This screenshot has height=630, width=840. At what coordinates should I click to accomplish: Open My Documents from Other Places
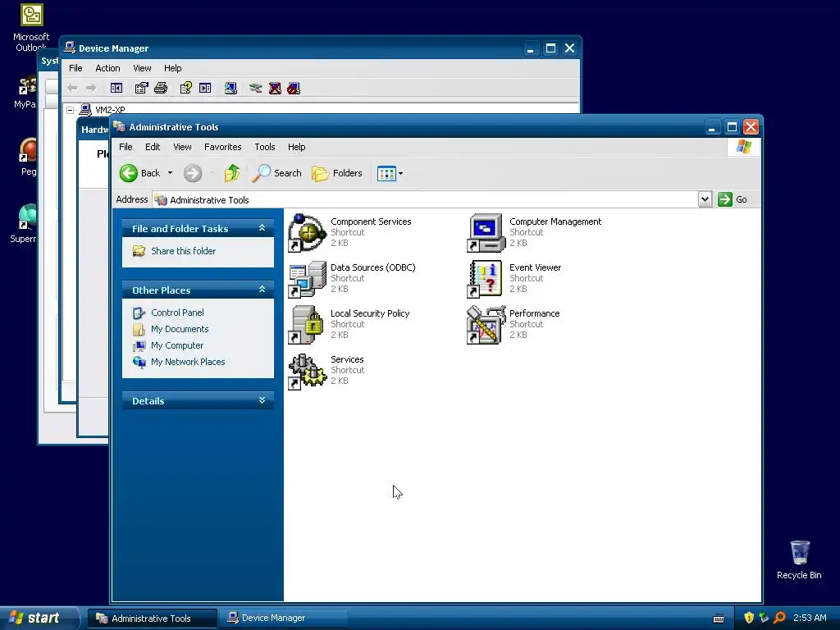point(180,329)
